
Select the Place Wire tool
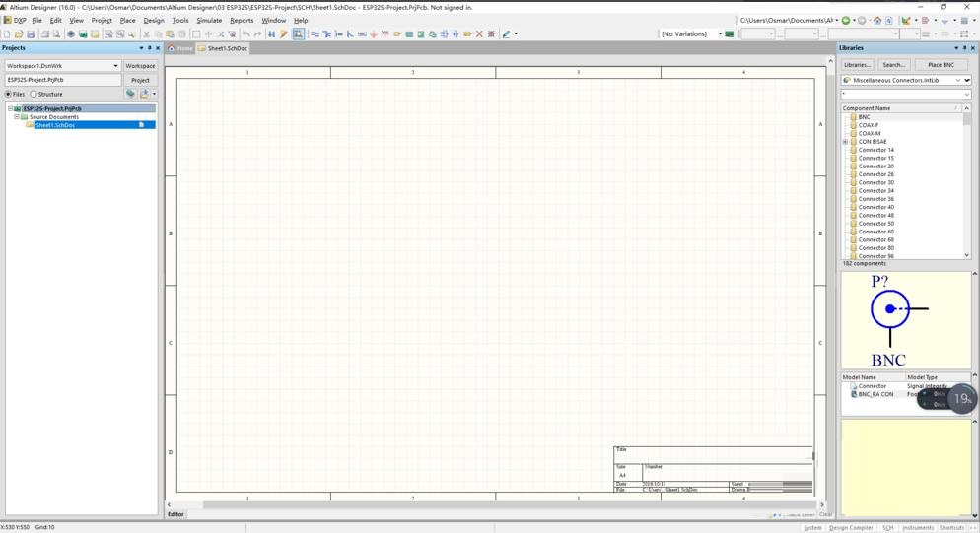[x=315, y=34]
